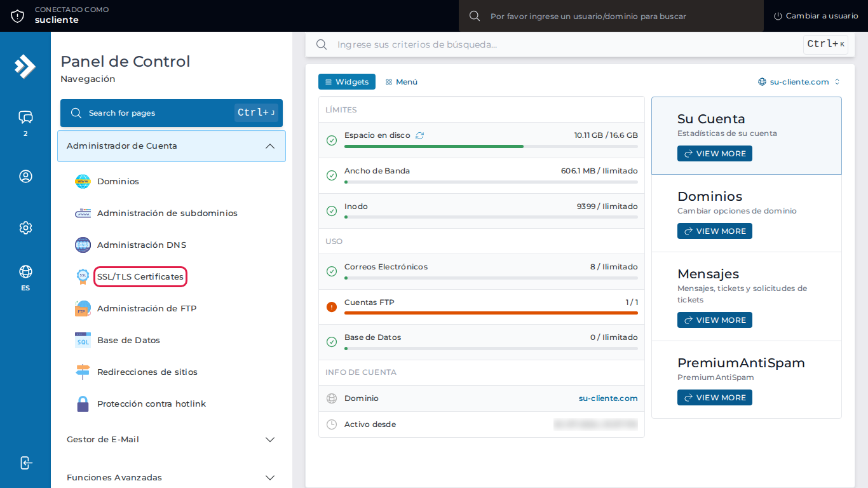This screenshot has height=488, width=868.
Task: Open SSL/TLS Certificates page
Action: [140, 277]
